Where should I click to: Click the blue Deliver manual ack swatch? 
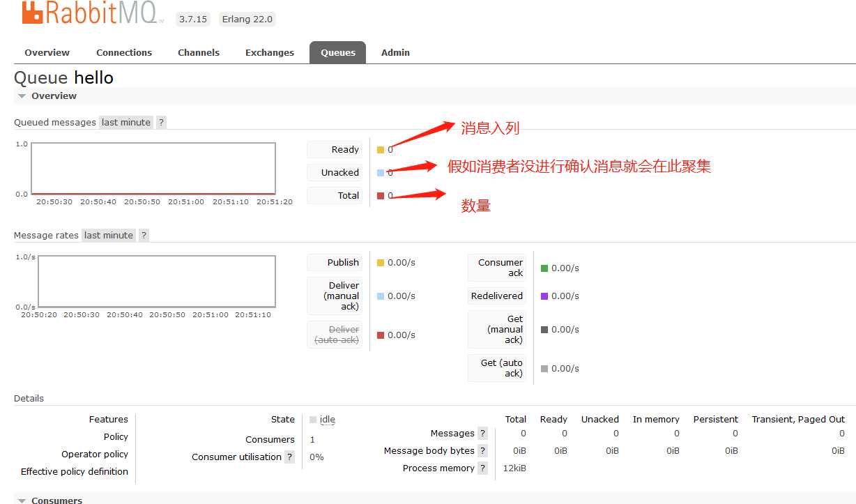(x=381, y=296)
